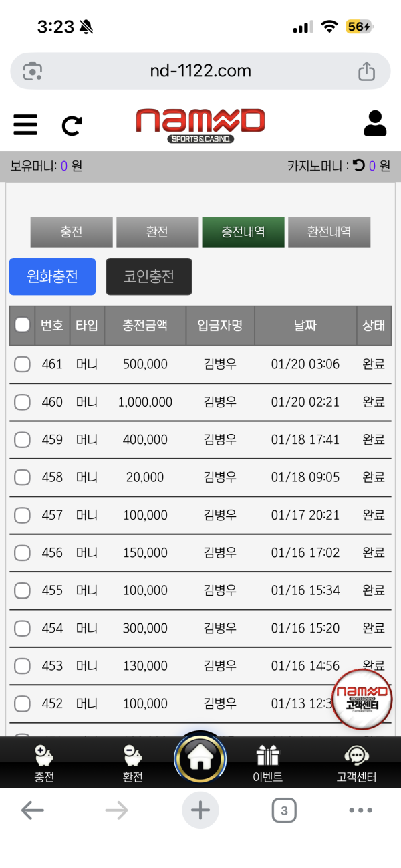Screen dimensions: 401x868
Task: Switch to the 충전내역 tab
Action: (x=243, y=232)
